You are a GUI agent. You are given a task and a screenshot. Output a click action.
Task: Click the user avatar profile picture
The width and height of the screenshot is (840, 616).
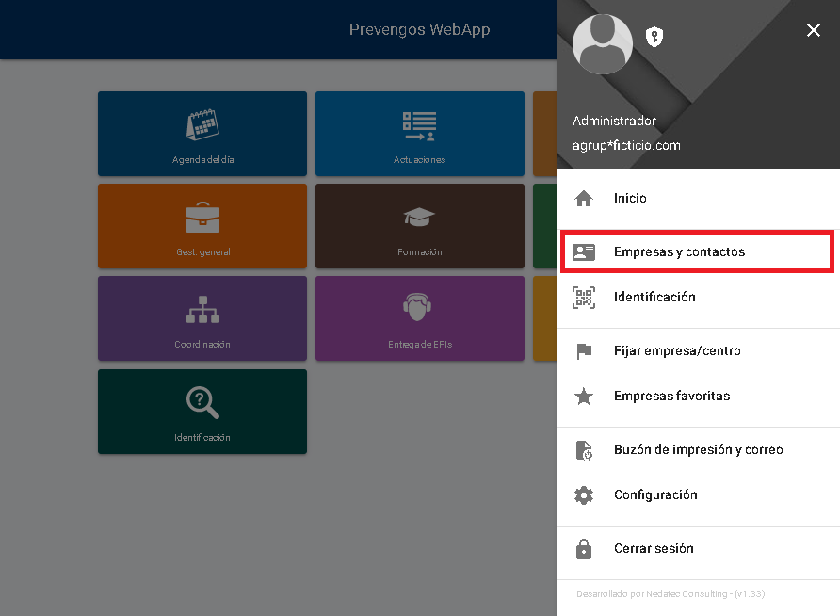(603, 44)
